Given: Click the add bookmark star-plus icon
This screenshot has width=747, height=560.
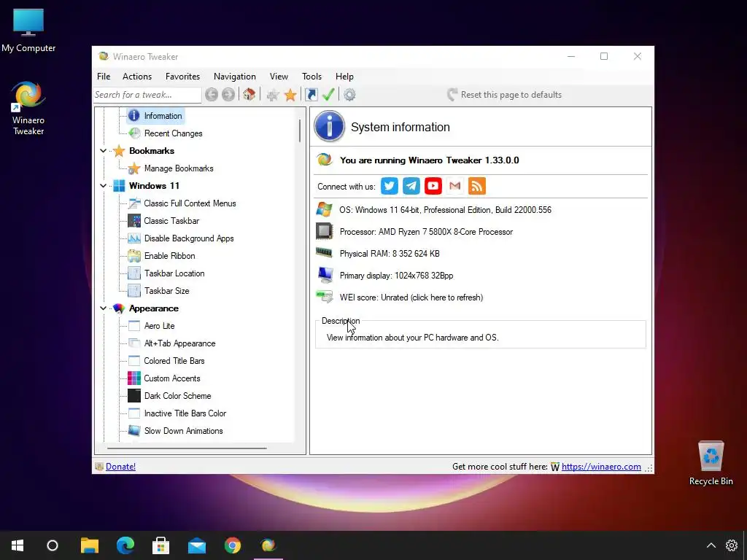Looking at the screenshot, I should click(x=273, y=95).
